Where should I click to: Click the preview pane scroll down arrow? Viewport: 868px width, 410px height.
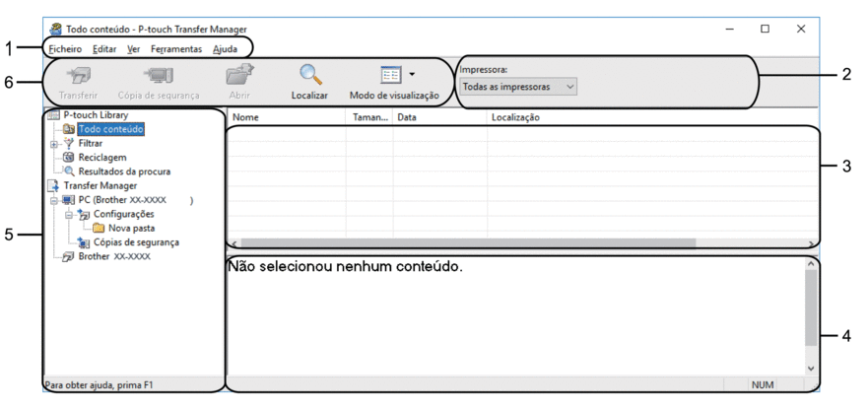[x=811, y=368]
